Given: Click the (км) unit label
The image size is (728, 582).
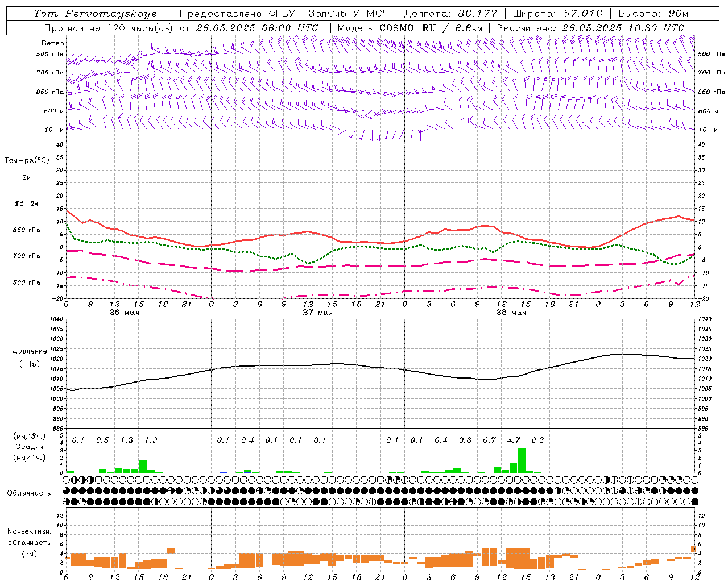Looking at the screenshot, I should 29,554.
